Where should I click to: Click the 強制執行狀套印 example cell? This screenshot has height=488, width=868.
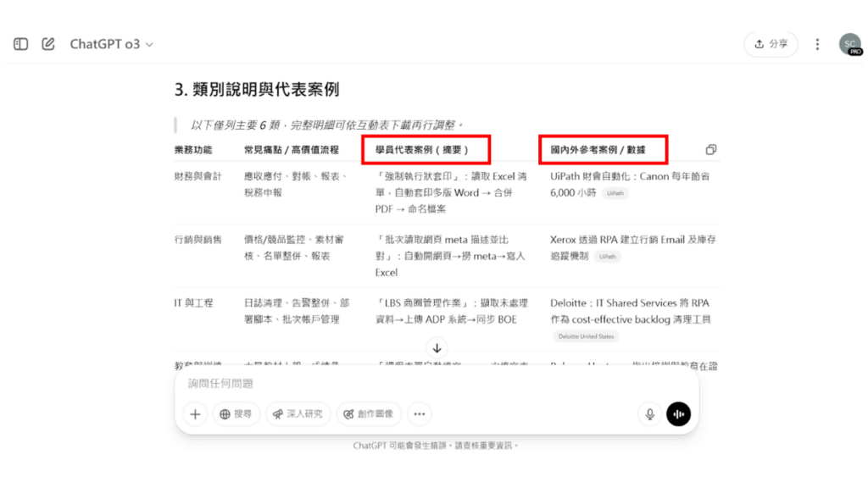[451, 192]
